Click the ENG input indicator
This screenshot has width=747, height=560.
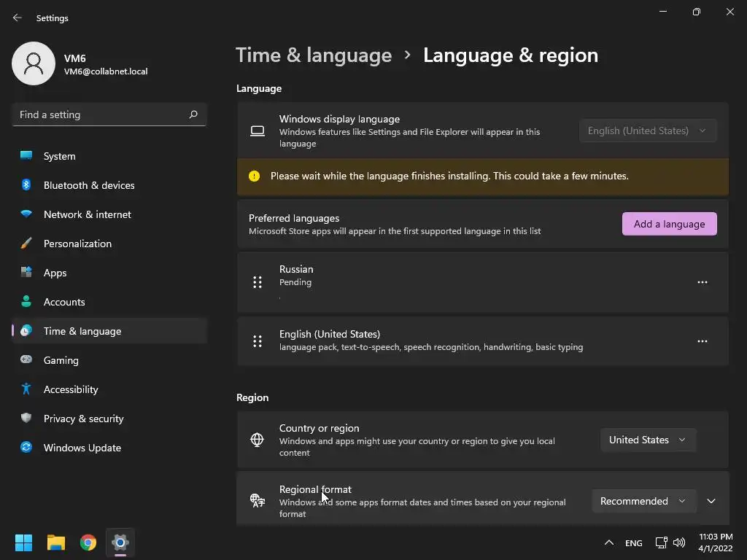tap(634, 543)
